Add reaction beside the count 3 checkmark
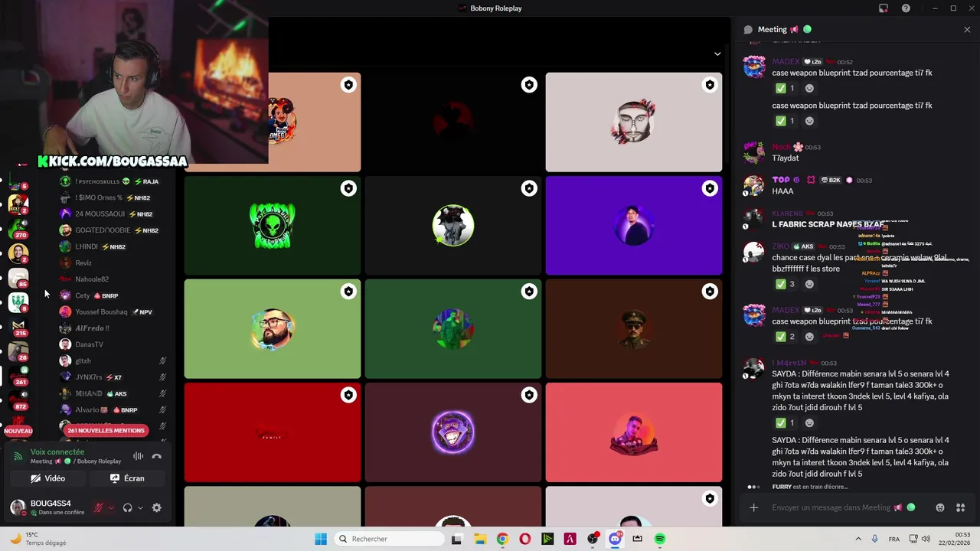Viewport: 980px width, 551px height. pos(809,284)
